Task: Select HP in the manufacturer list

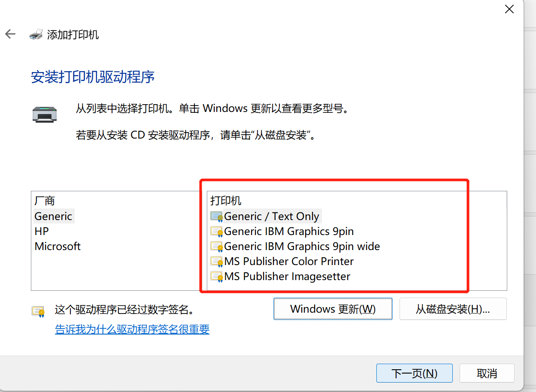Action: tap(42, 231)
